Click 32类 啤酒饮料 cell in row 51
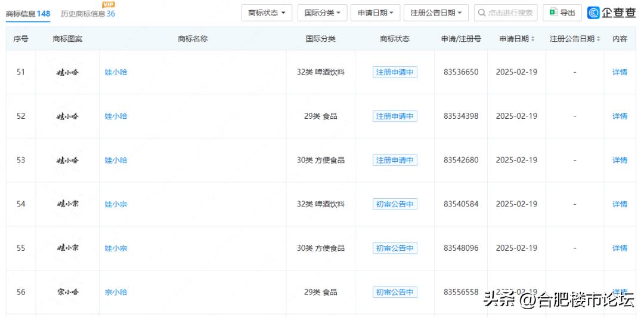Image resolution: width=644 pixels, height=317 pixels. pos(321,72)
